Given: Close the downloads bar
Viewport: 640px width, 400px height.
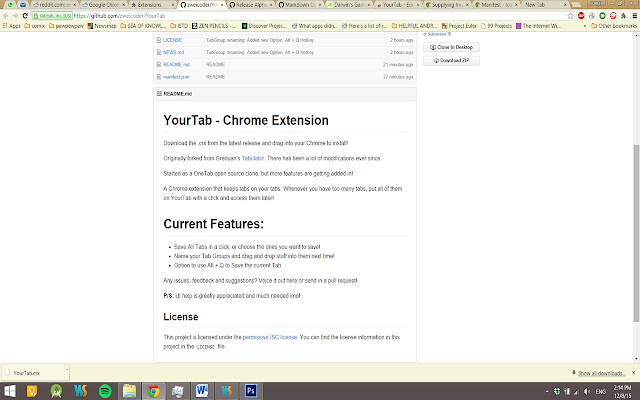Looking at the screenshot, I should click(x=634, y=373).
